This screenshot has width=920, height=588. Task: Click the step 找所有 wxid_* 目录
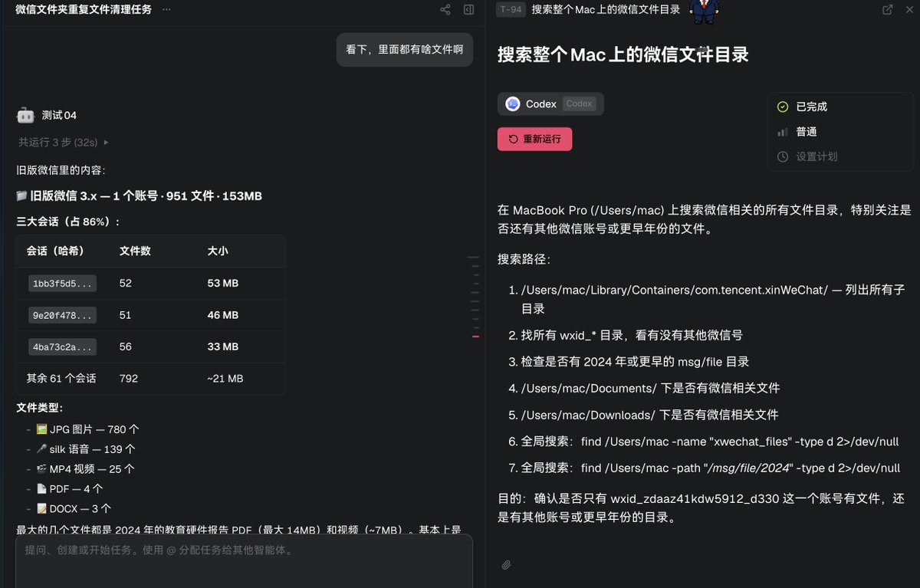coord(632,335)
